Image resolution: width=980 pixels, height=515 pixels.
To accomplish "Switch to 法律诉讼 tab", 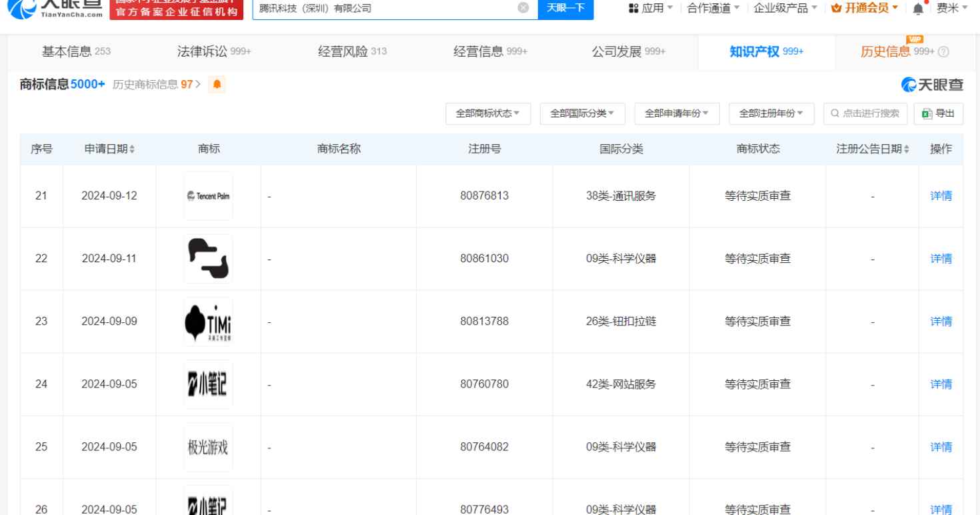I will 213,53.
